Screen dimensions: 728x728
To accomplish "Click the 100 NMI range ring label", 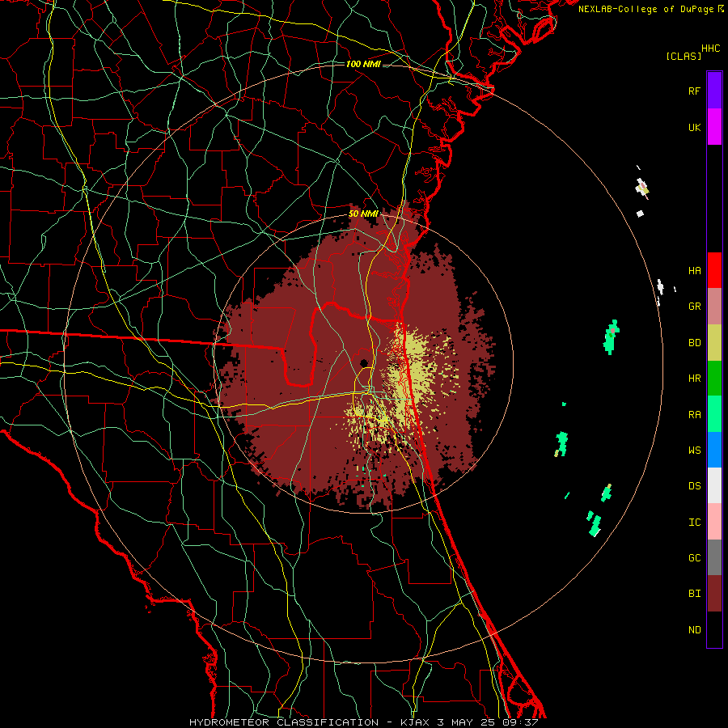I will coord(363,64).
